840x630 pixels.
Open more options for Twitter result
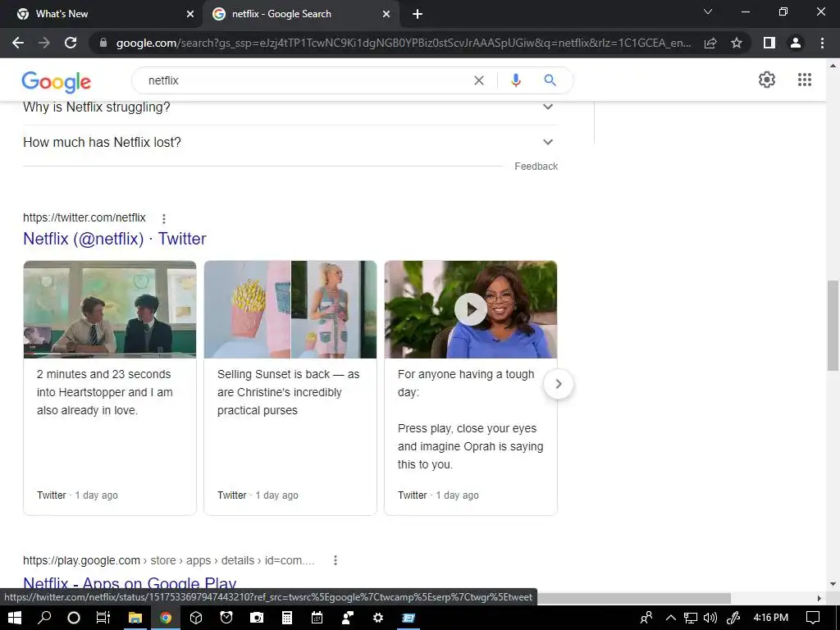(x=164, y=218)
